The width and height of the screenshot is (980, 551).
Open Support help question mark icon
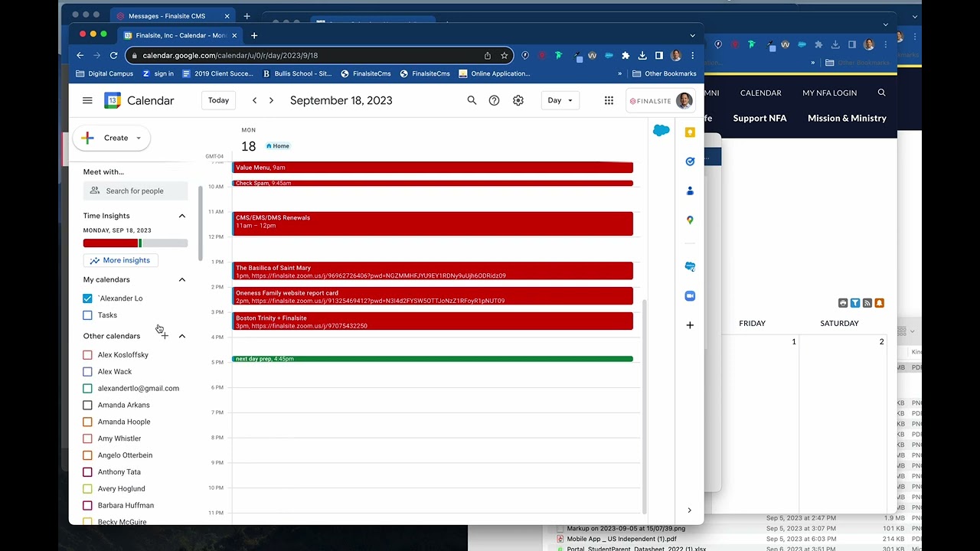pos(494,100)
